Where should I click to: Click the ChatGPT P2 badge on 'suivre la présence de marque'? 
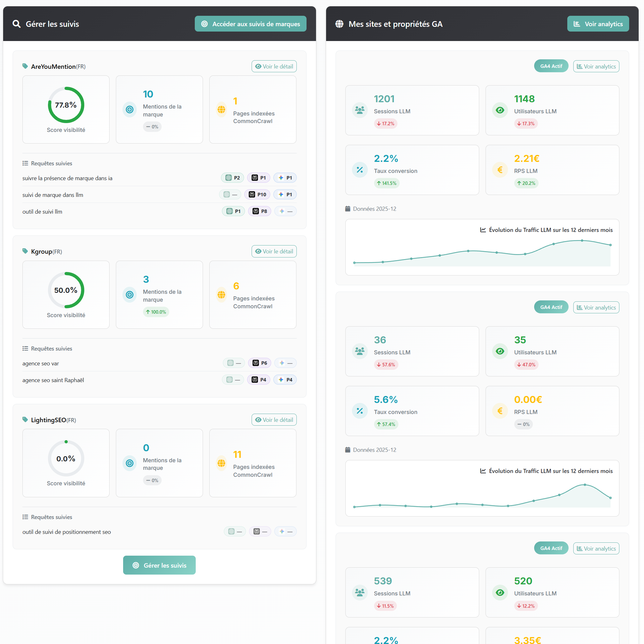[x=232, y=178]
